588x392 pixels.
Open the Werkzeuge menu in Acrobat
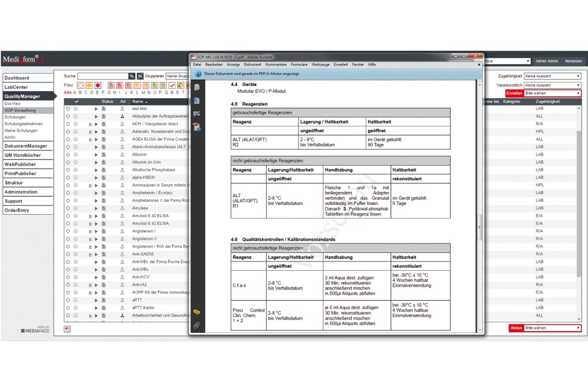(x=321, y=64)
